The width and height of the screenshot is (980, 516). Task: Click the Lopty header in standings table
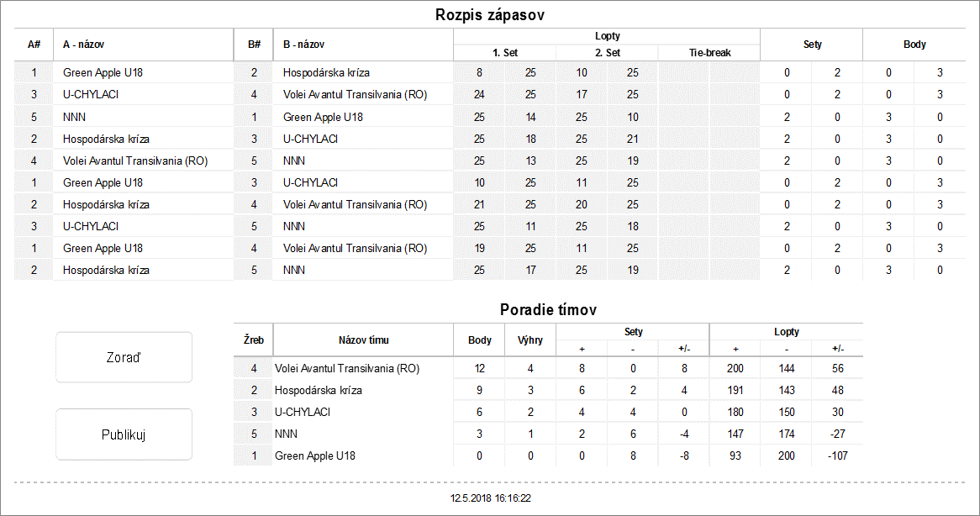point(786,332)
